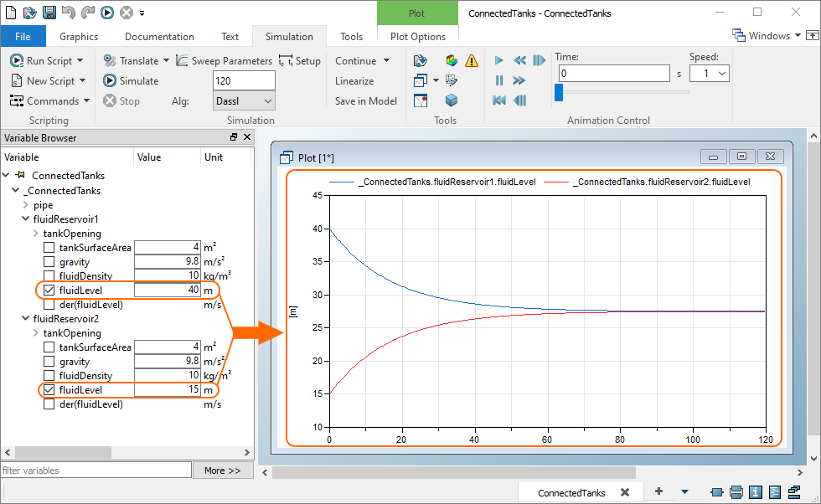Image resolution: width=821 pixels, height=504 pixels.
Task: Open simulation Setup
Action: click(x=300, y=61)
